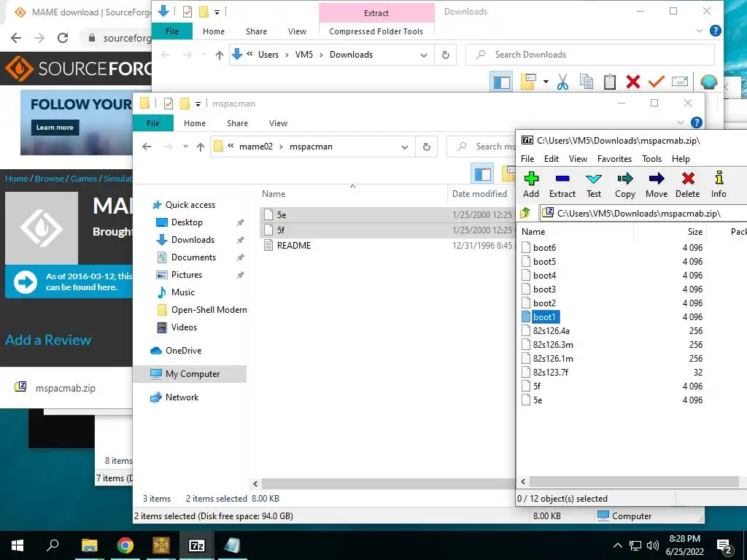Screen dimensions: 747x560
Task: Open the Share tab in mspacman window
Action: pos(237,123)
